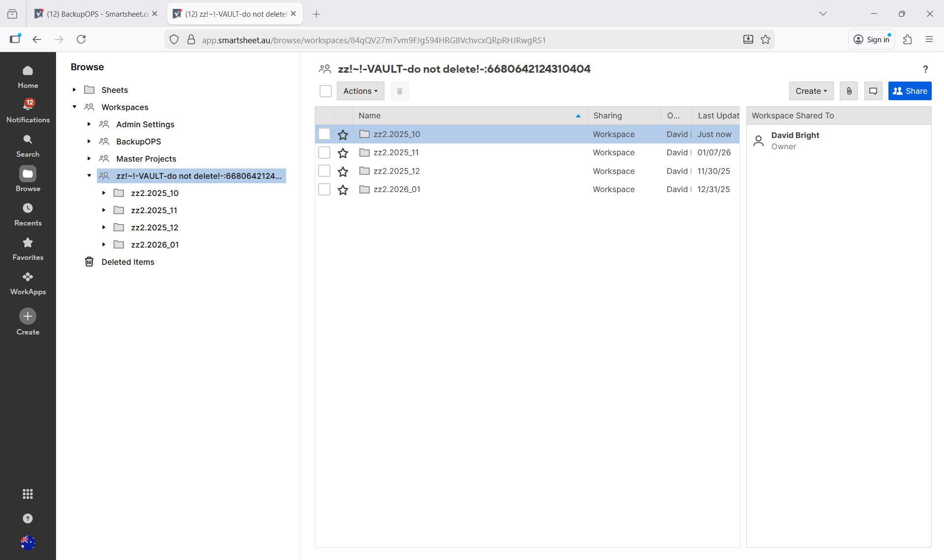Image resolution: width=944 pixels, height=560 pixels.
Task: Switch to the BackupOPS browser tab
Action: coord(96,14)
